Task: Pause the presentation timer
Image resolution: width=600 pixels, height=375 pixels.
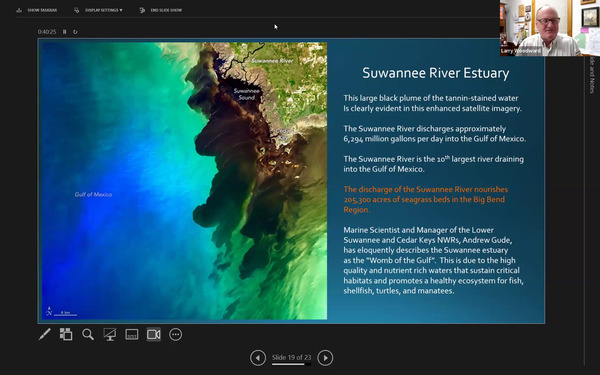Action: pyautogui.click(x=65, y=32)
